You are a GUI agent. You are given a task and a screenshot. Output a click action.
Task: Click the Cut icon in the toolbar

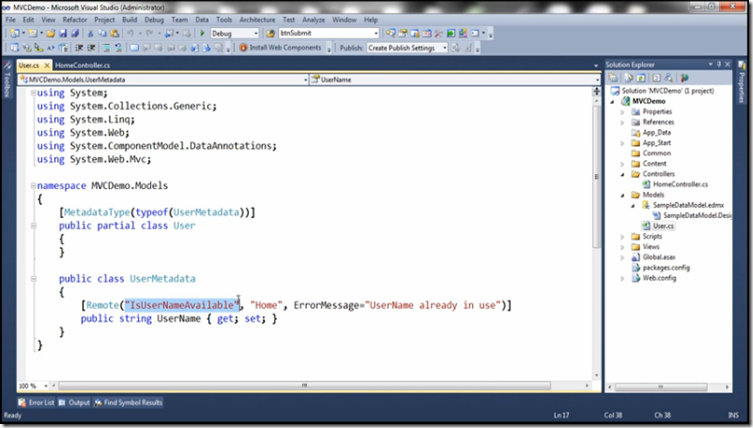click(x=90, y=33)
